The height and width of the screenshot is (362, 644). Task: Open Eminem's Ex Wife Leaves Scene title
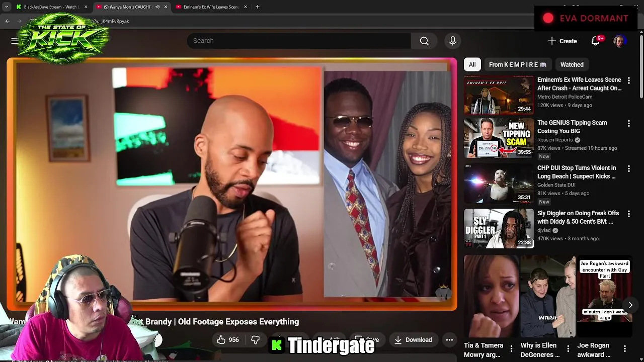579,84
